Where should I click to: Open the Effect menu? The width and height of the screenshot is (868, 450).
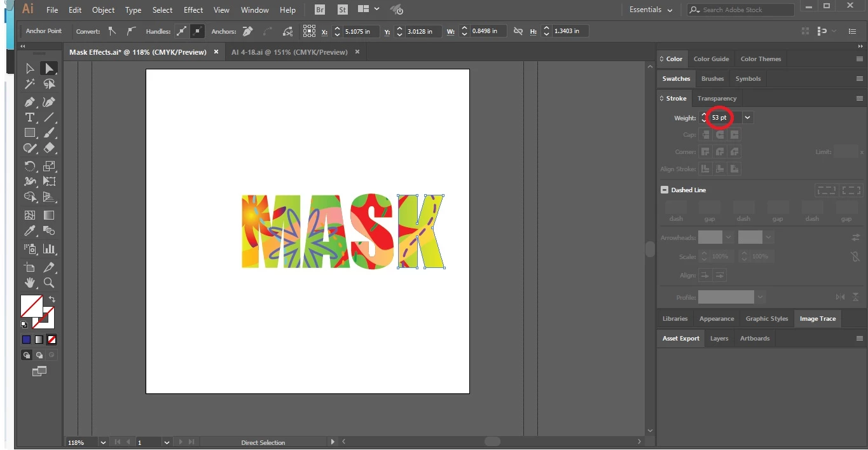click(x=193, y=10)
